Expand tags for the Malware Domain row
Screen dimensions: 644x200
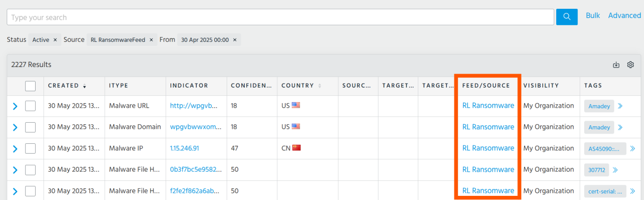tap(620, 127)
